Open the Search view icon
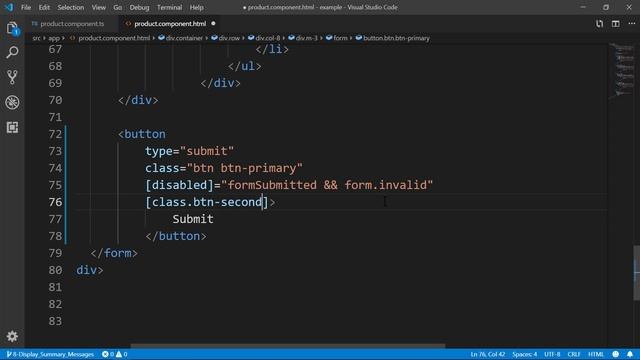The width and height of the screenshot is (640, 360). [12, 52]
